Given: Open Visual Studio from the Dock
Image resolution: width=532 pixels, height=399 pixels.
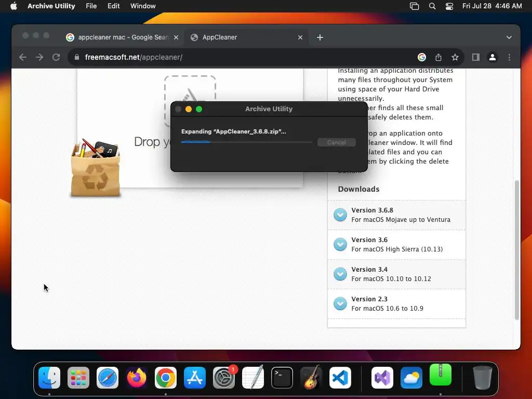Looking at the screenshot, I should 382,378.
